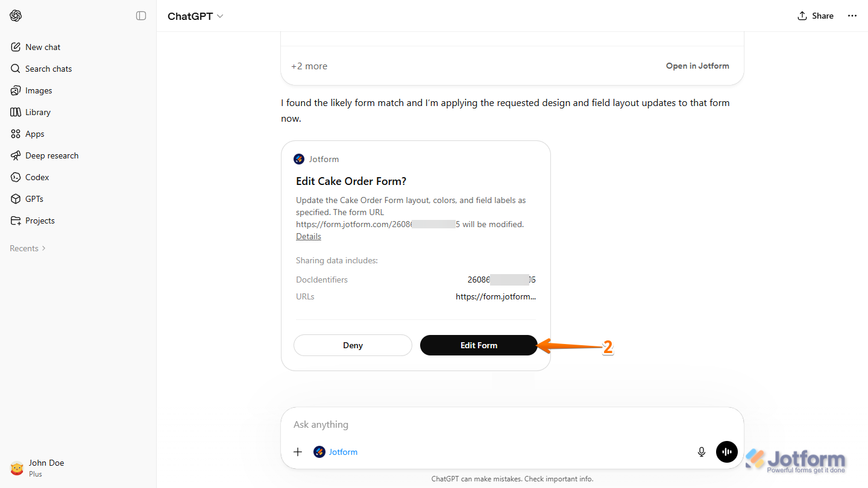The height and width of the screenshot is (488, 868).
Task: Click the Jotform connector chip in the input bar
Action: pos(335,451)
